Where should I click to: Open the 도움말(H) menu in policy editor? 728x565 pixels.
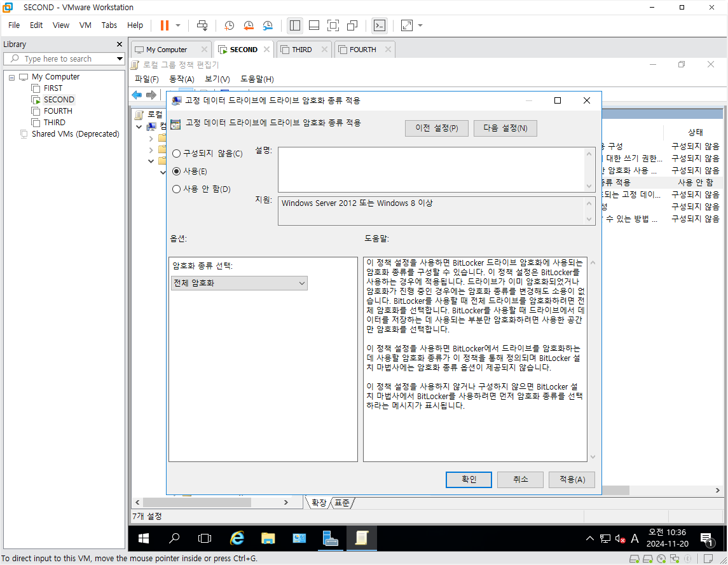click(257, 79)
